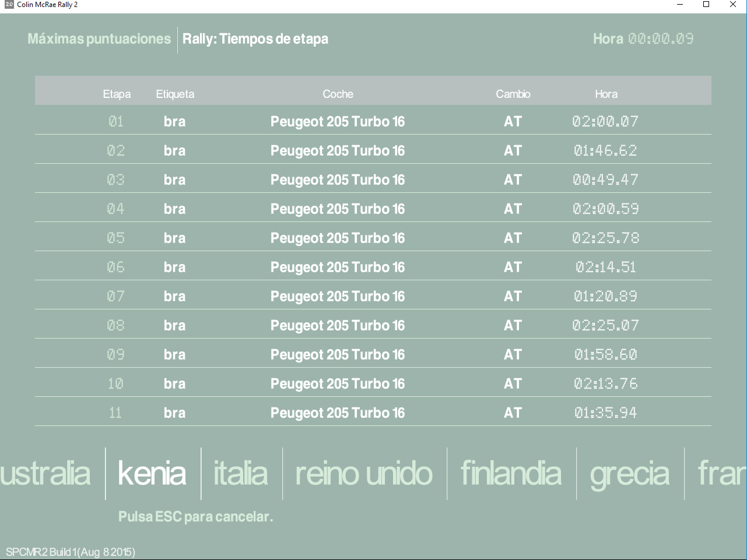Select stage 11 row with time 01:35.94

(x=373, y=413)
